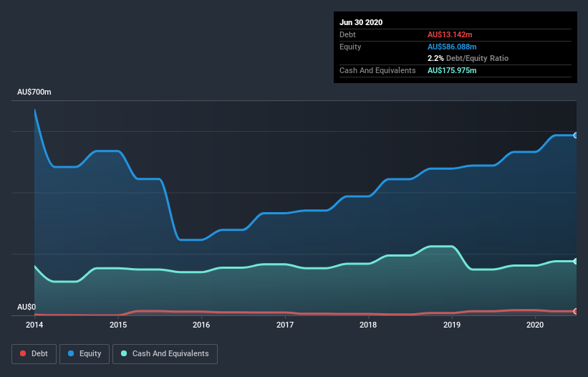
Task: Click the 2017 x-axis label
Action: pyautogui.click(x=285, y=325)
